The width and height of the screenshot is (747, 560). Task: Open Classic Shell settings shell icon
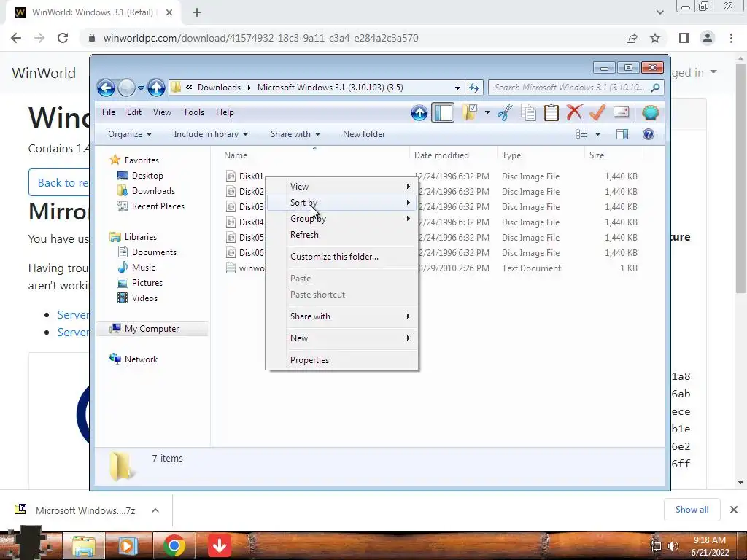(650, 113)
